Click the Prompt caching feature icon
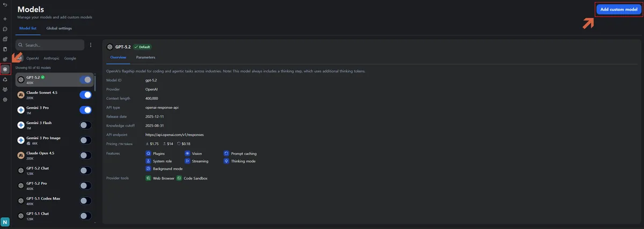Image resolution: width=644 pixels, height=229 pixels. pyautogui.click(x=226, y=153)
